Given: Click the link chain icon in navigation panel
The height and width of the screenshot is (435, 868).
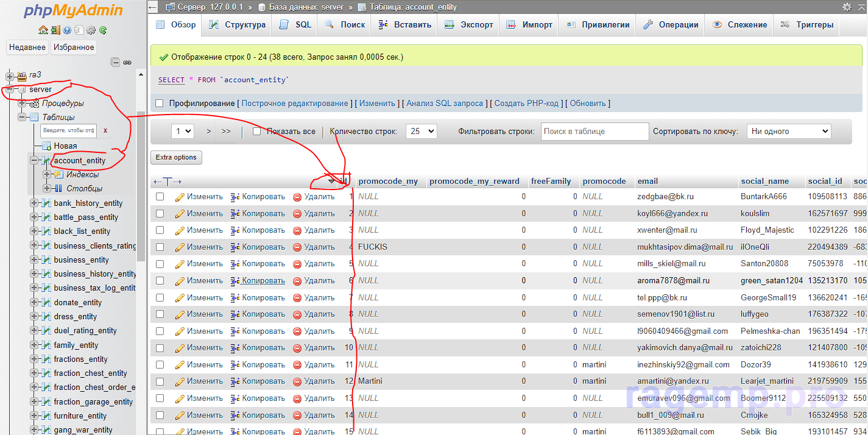Looking at the screenshot, I should (127, 62).
